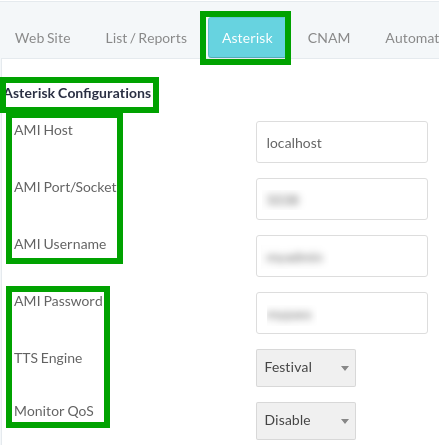Open the TTS Engine Festival dropdown
The height and width of the screenshot is (445, 439).
306,368
